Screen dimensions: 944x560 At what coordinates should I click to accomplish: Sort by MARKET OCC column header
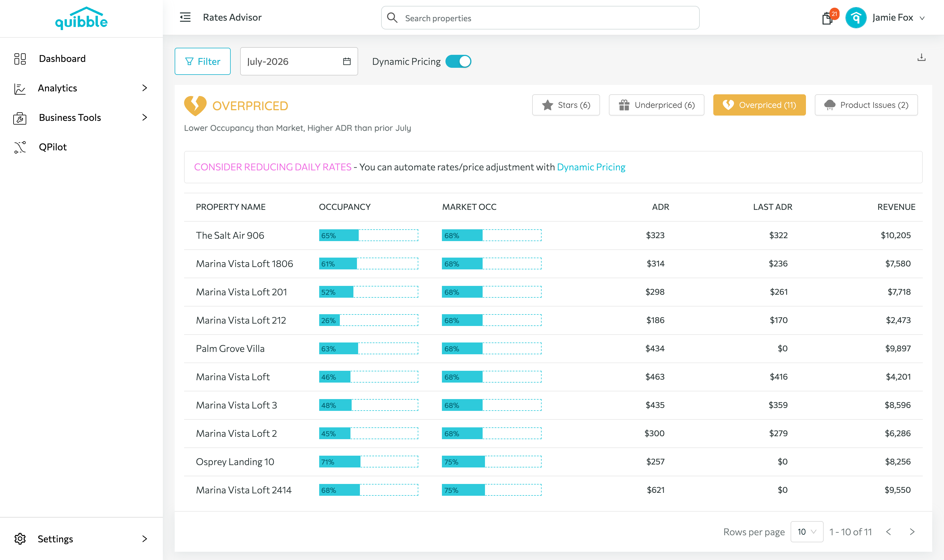pyautogui.click(x=469, y=207)
